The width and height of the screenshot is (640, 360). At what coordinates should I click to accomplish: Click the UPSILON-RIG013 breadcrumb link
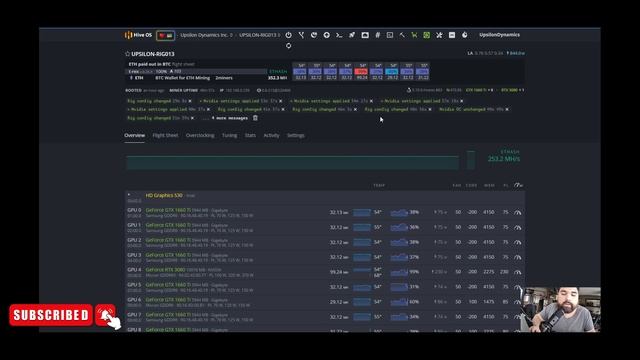point(258,35)
